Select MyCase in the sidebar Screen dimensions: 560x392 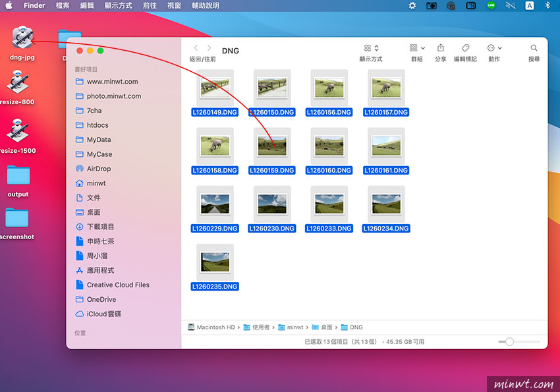(x=94, y=154)
